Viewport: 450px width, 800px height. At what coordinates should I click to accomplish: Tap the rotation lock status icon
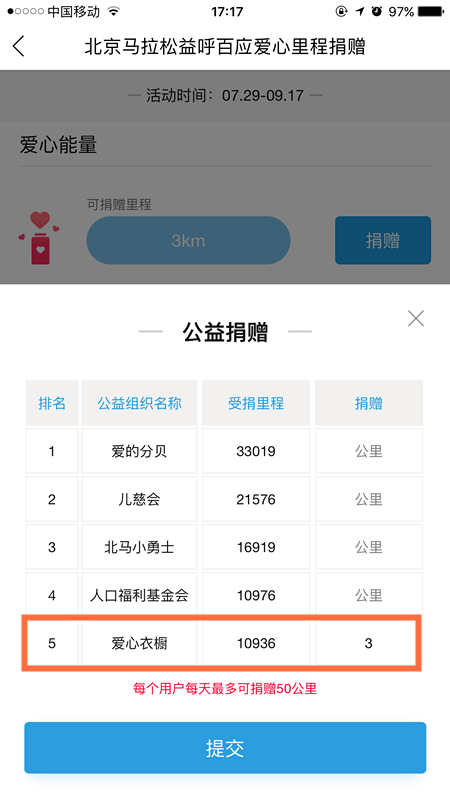pos(341,11)
